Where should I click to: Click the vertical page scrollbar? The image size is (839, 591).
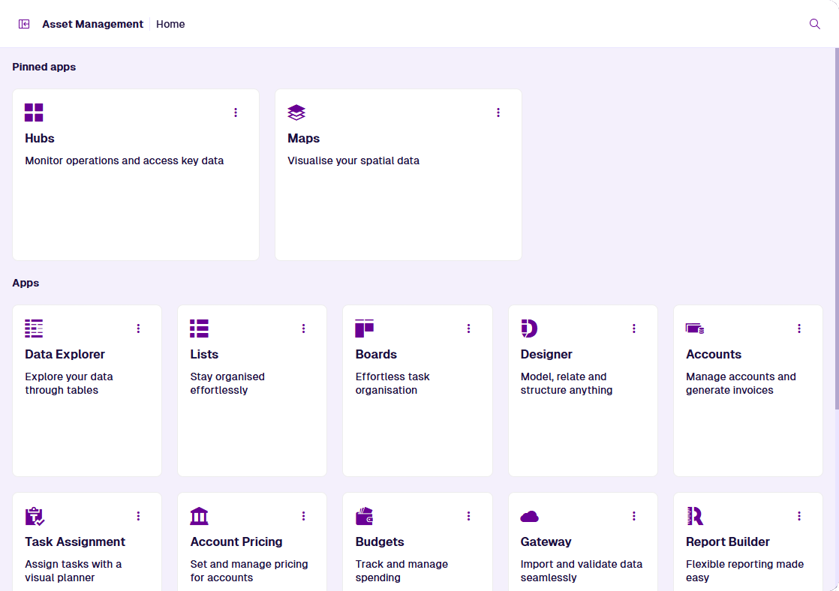[835, 230]
